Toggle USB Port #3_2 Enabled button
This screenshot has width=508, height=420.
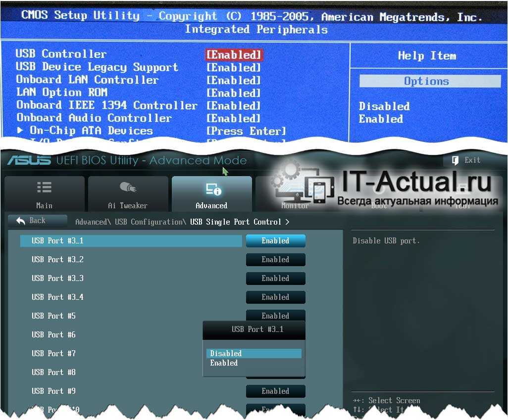coord(276,259)
